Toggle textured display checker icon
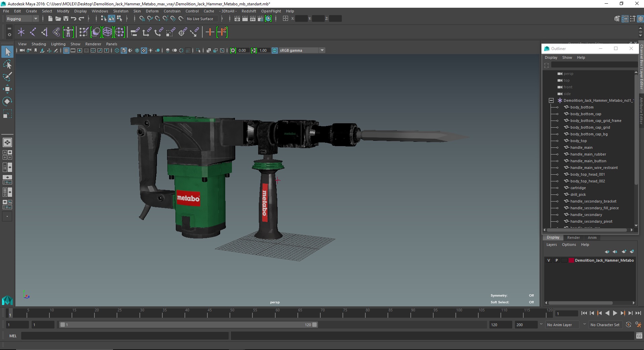The height and width of the screenshot is (350, 644). [144, 50]
